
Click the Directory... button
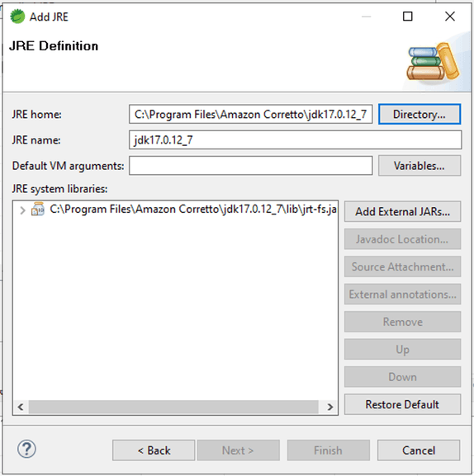pyautogui.click(x=419, y=114)
